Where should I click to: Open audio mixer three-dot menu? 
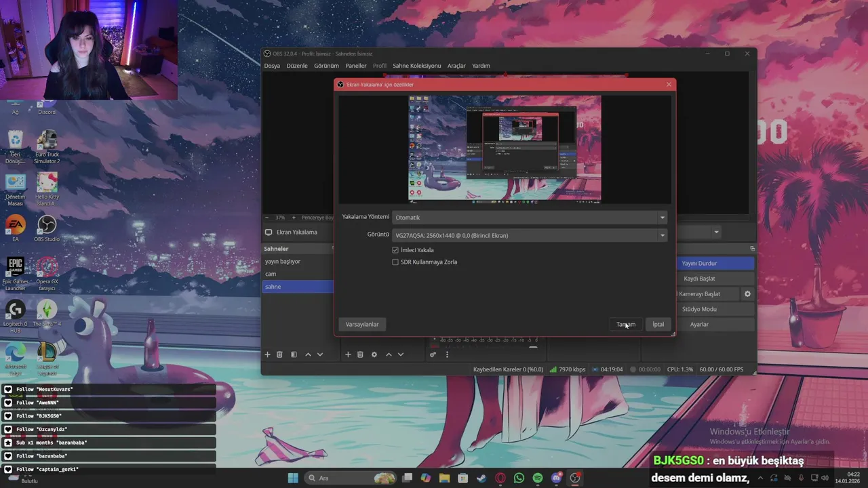(447, 354)
